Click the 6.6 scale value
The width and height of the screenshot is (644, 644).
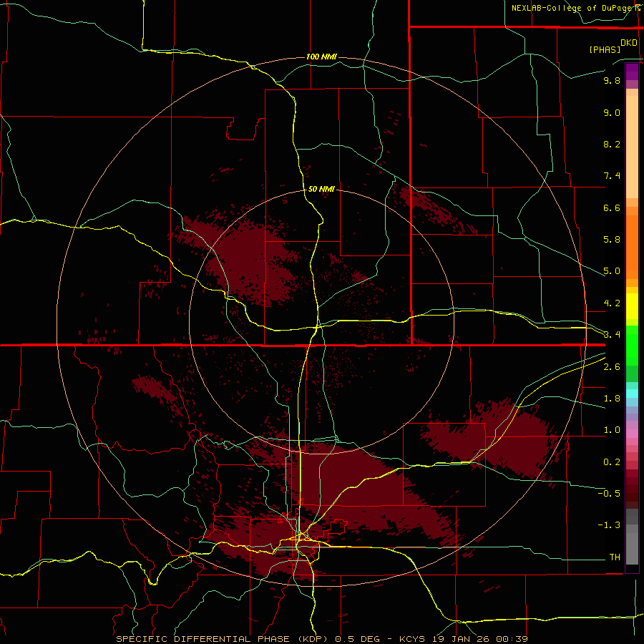tap(612, 208)
